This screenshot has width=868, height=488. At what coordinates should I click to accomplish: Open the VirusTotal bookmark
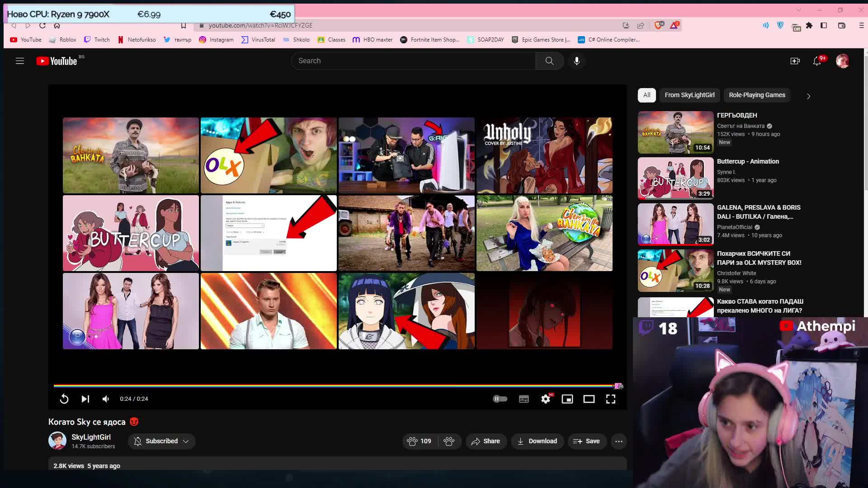tap(258, 40)
